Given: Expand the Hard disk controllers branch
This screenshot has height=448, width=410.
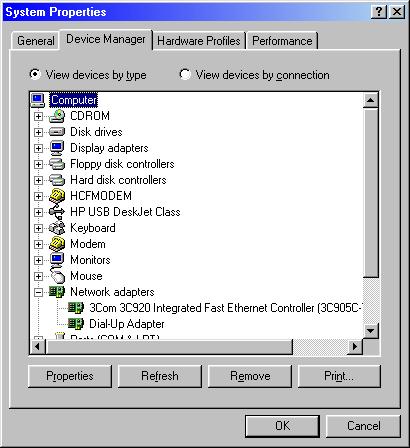Looking at the screenshot, I should (x=38, y=180).
